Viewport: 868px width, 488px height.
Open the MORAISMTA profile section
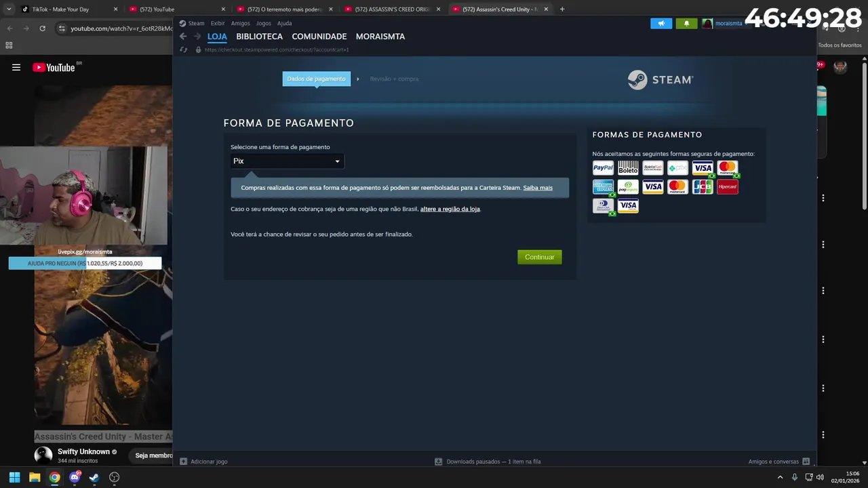380,37
